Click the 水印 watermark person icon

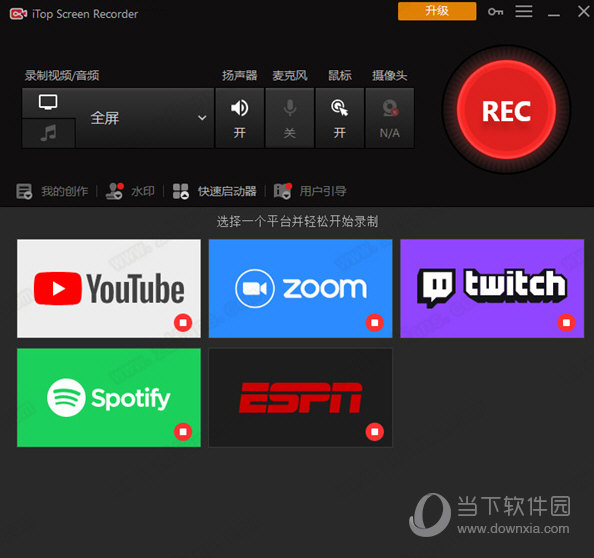point(114,191)
